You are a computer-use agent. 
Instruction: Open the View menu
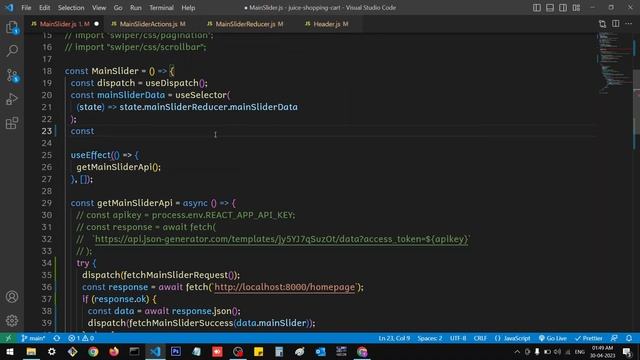click(x=99, y=8)
